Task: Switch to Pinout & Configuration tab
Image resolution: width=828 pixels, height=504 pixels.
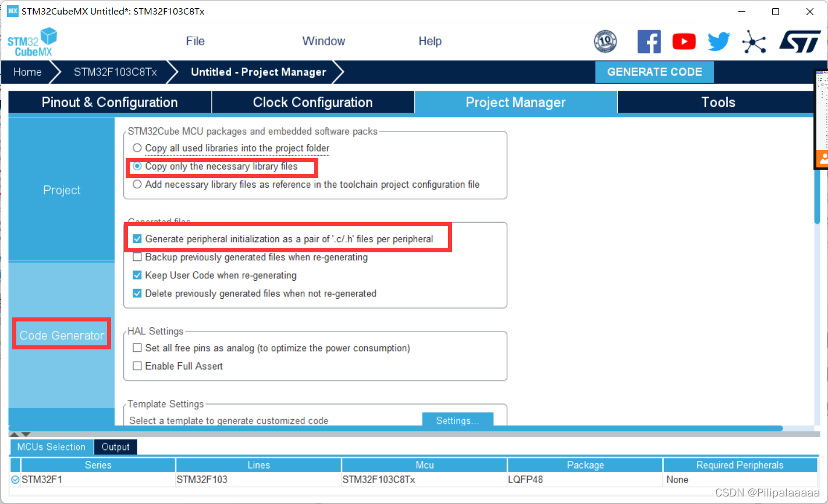Action: pyautogui.click(x=110, y=102)
